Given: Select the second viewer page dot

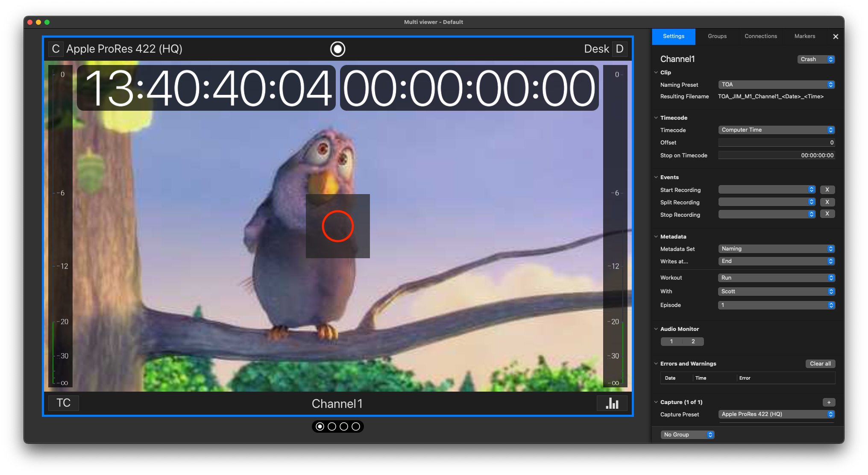Looking at the screenshot, I should pyautogui.click(x=331, y=426).
